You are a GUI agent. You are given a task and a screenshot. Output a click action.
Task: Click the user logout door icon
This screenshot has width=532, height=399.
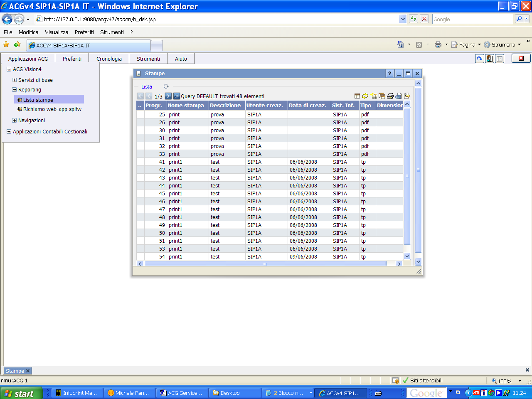pos(490,59)
